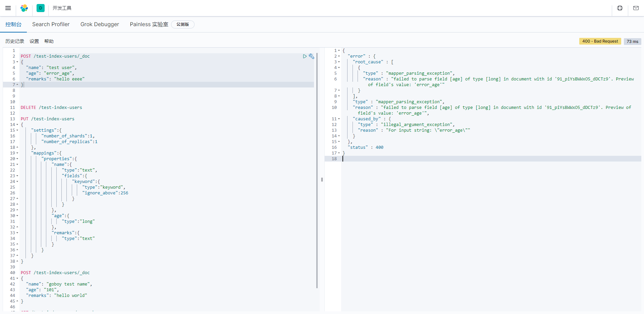Click the "name": "goboy test name" line
644x314 pixels.
(59, 284)
